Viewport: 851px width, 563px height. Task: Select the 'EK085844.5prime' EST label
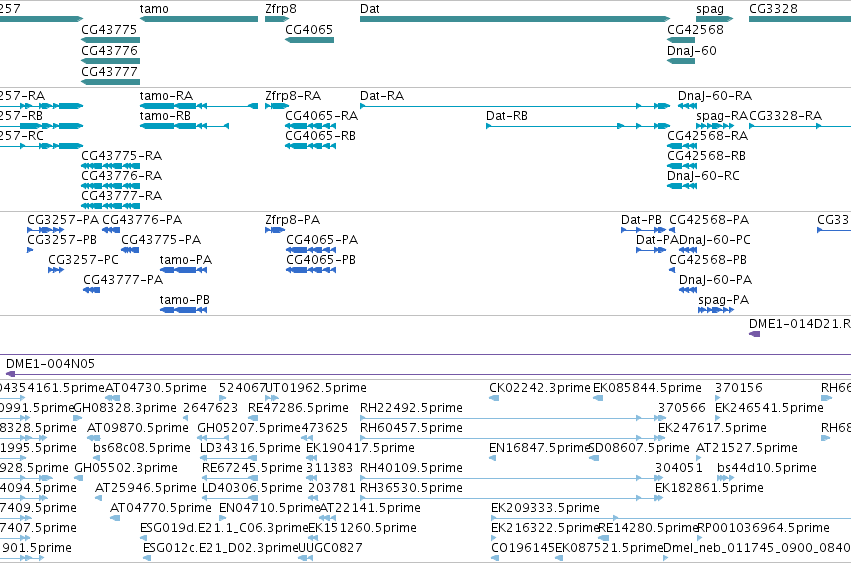pyautogui.click(x=647, y=388)
